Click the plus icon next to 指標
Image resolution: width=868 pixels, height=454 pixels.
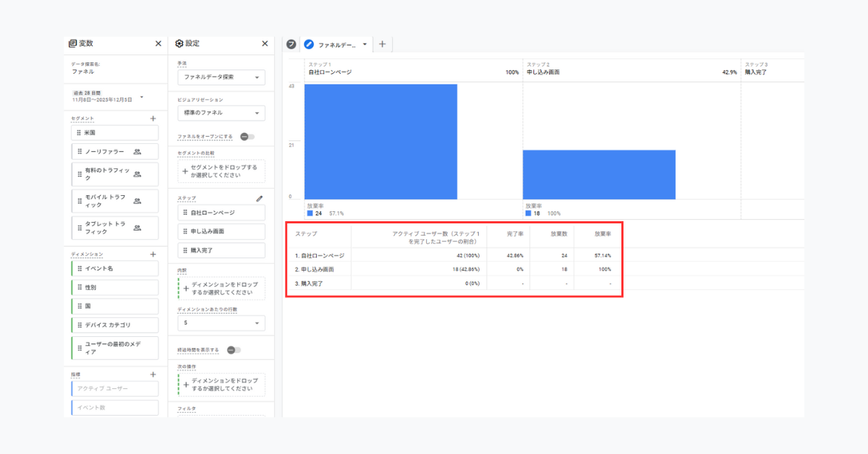pos(153,374)
